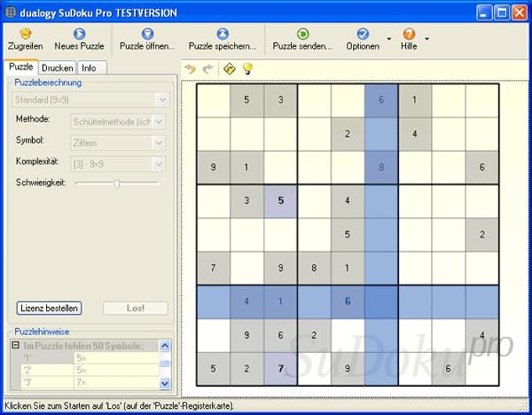
Task: Open the Symbol Ziffern dropdown
Action: [117, 143]
